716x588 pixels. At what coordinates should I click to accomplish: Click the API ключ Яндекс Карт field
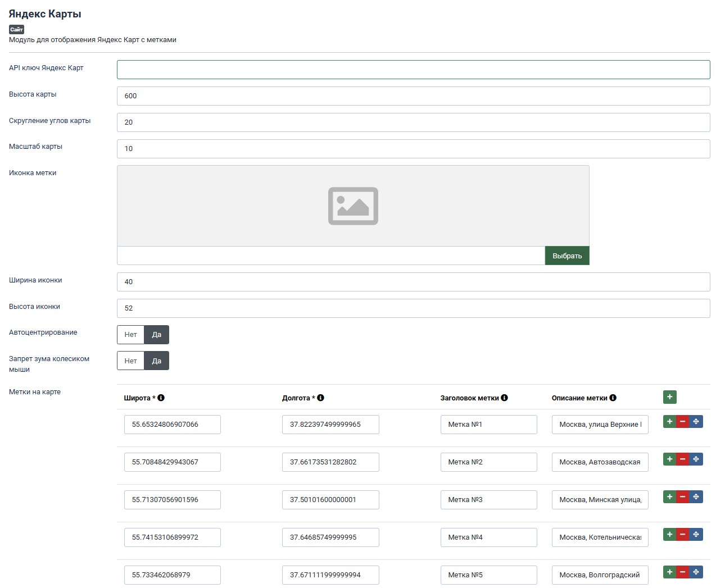click(x=413, y=70)
